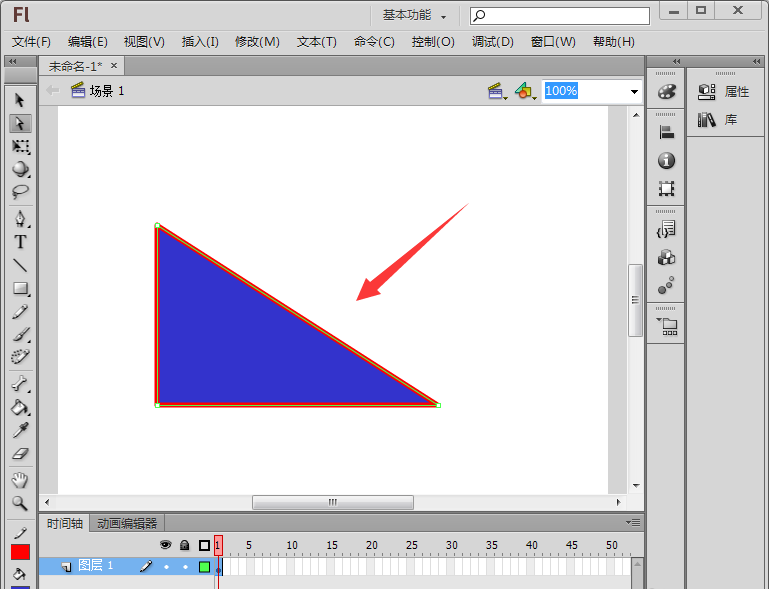Open the Align panel icon

666,132
